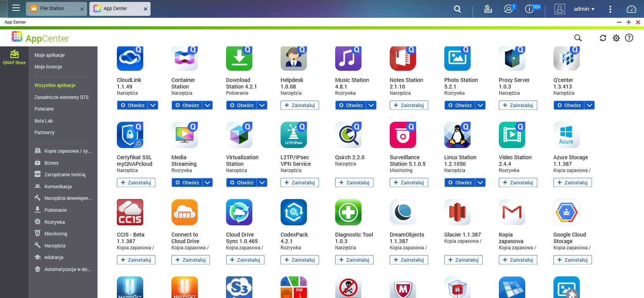The image size is (644, 298).
Task: Select Wszystkie aplikacje category
Action: click(55, 85)
